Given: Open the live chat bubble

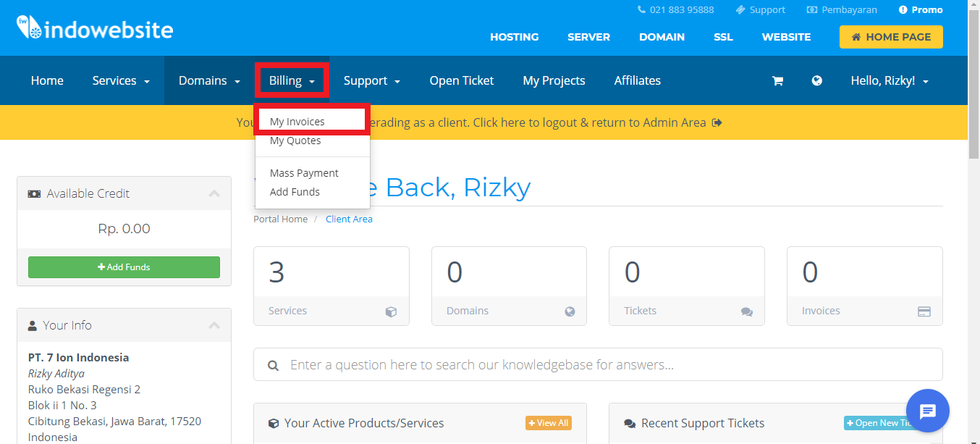Looking at the screenshot, I should click(x=927, y=411).
